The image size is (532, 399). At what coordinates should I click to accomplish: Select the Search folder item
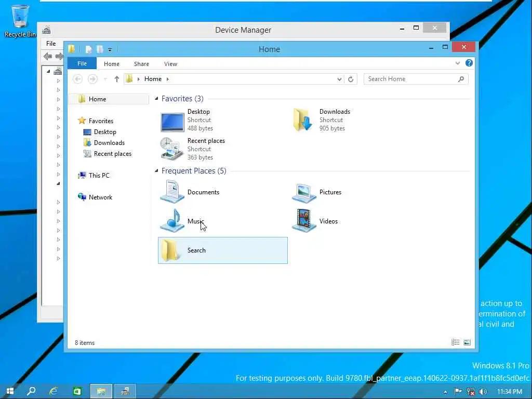tap(223, 250)
